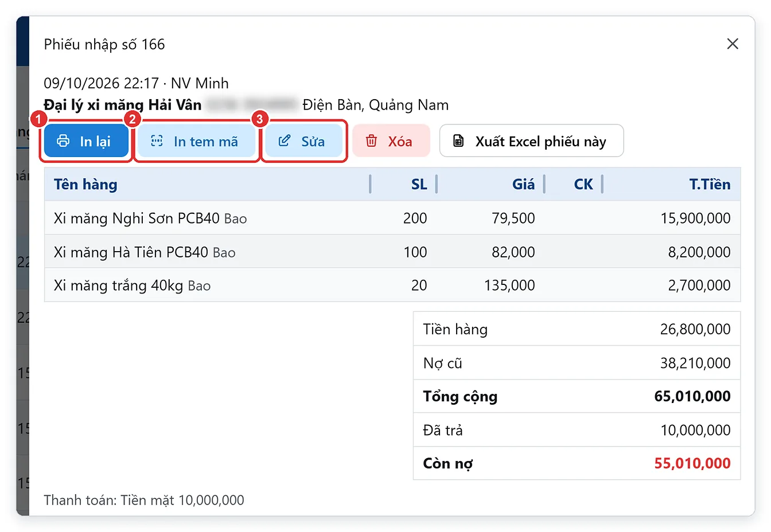Click amount 2,700,000

pos(699,285)
